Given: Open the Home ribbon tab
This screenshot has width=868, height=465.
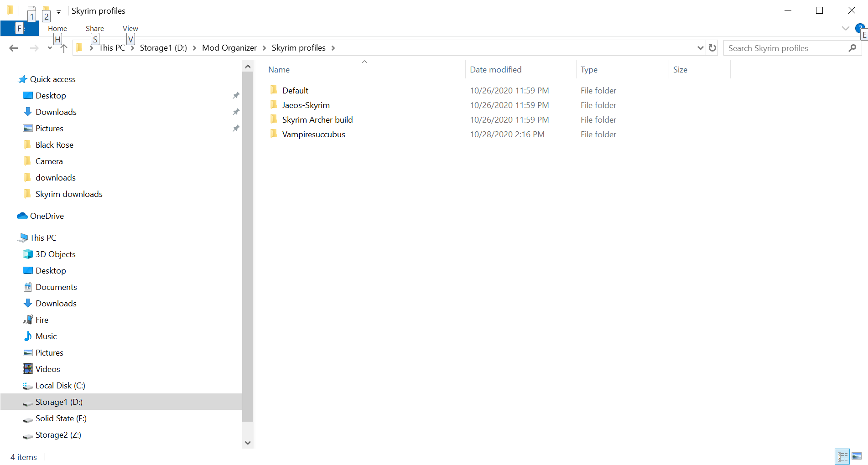Looking at the screenshot, I should (x=57, y=28).
